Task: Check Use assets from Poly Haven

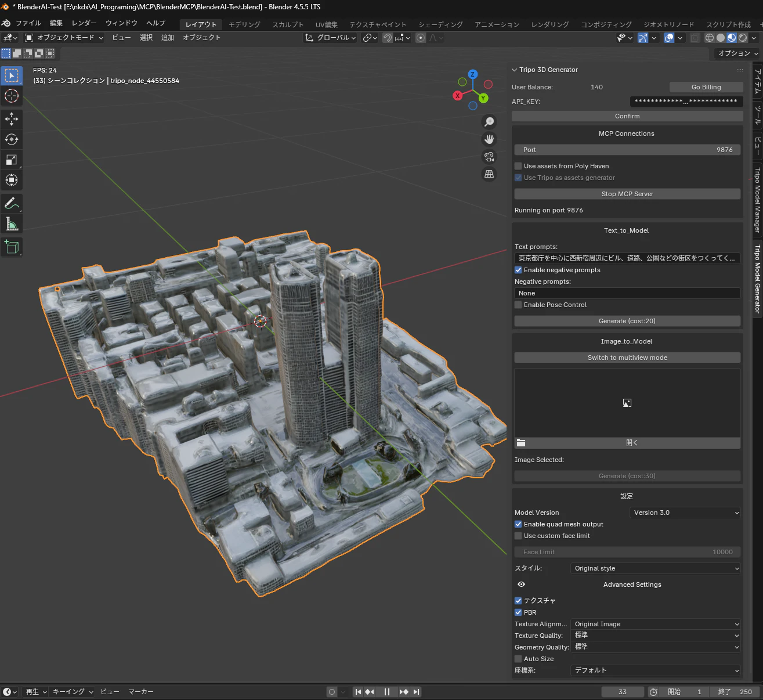Action: pyautogui.click(x=518, y=166)
